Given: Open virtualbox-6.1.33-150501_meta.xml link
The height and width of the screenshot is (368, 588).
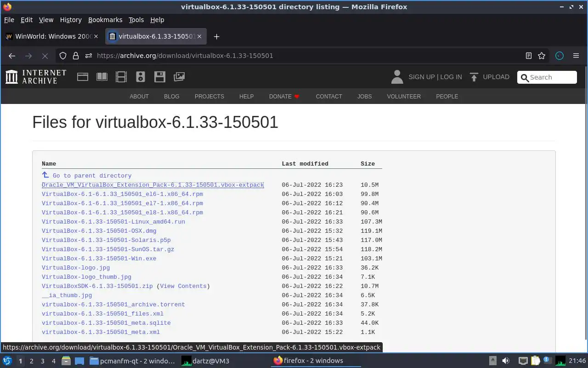Looking at the screenshot, I should pos(101,332).
